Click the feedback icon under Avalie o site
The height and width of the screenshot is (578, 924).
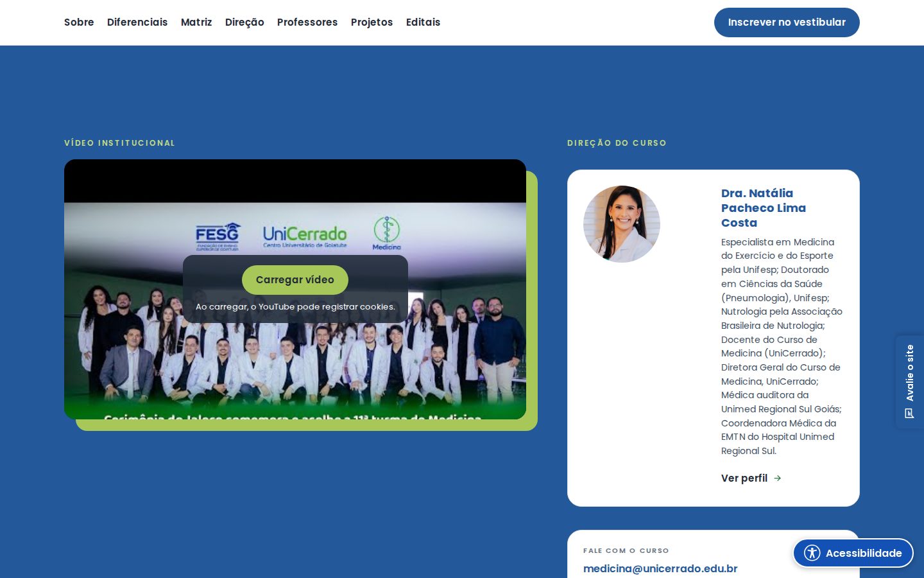[x=909, y=413]
